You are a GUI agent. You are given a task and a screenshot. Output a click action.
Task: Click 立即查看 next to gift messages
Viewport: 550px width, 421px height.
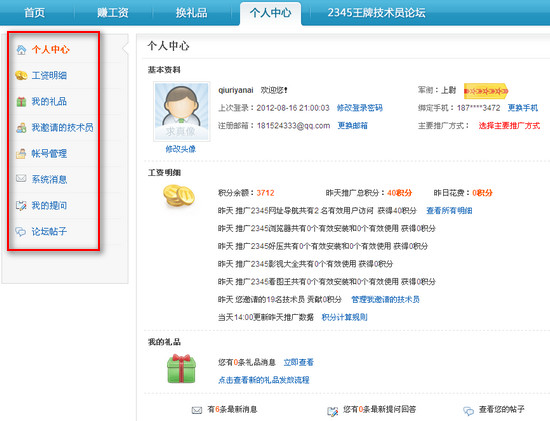299,362
